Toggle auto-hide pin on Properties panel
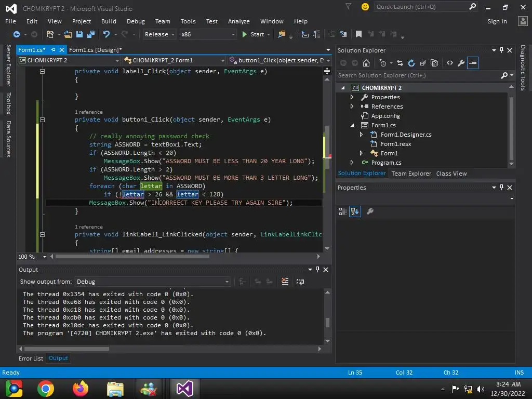Viewport: 532px width, 399px height. pos(501,187)
